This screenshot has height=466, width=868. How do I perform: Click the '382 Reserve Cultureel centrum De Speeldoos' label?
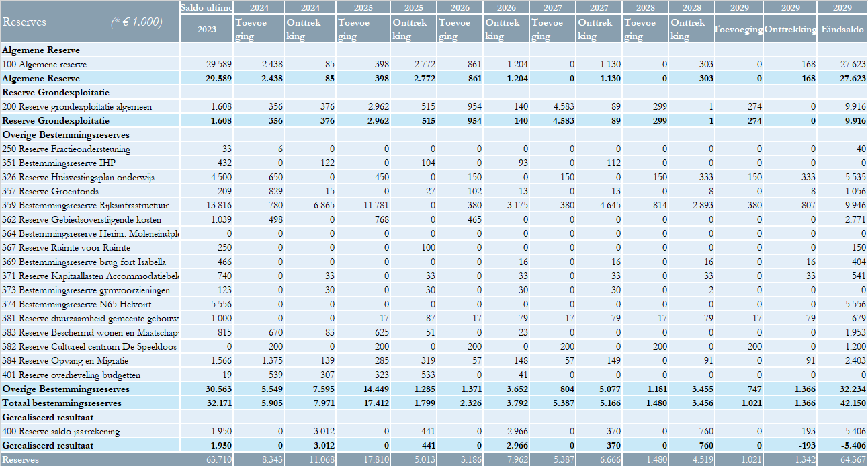tap(89, 347)
